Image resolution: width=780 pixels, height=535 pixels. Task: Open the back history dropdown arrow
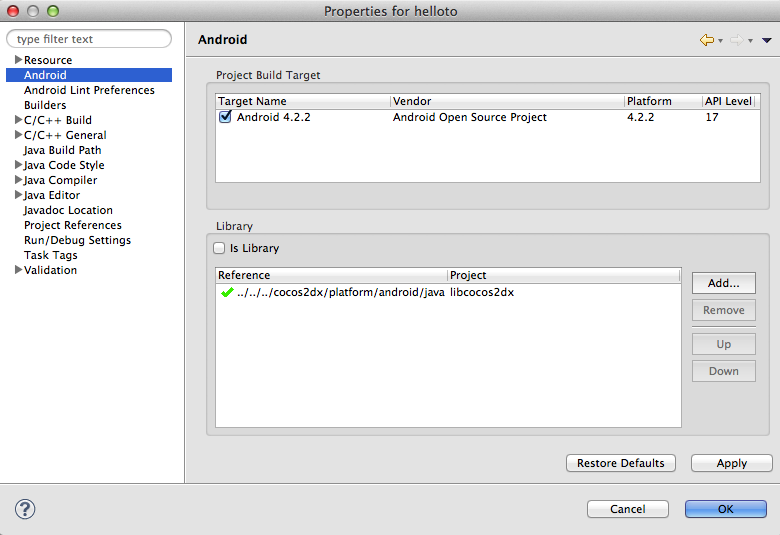[720, 41]
